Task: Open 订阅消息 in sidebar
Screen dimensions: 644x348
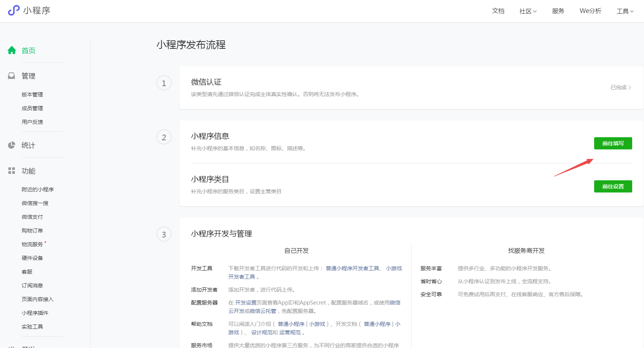Action: point(32,285)
